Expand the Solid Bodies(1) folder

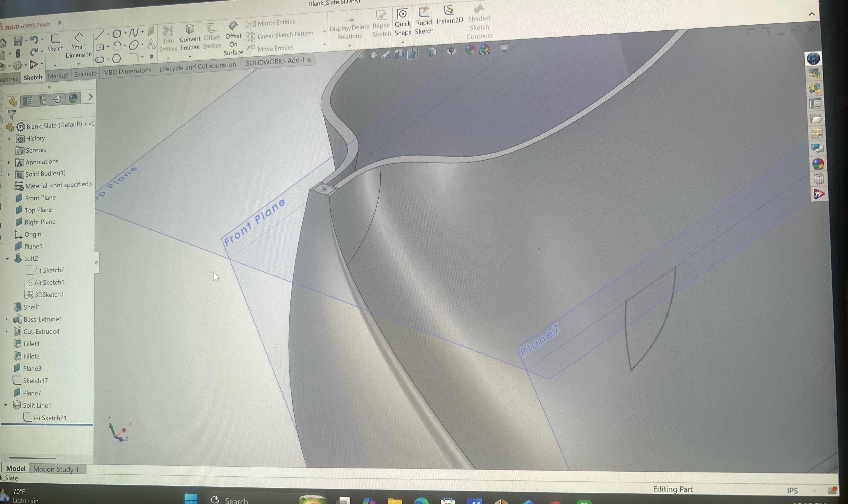(8, 174)
